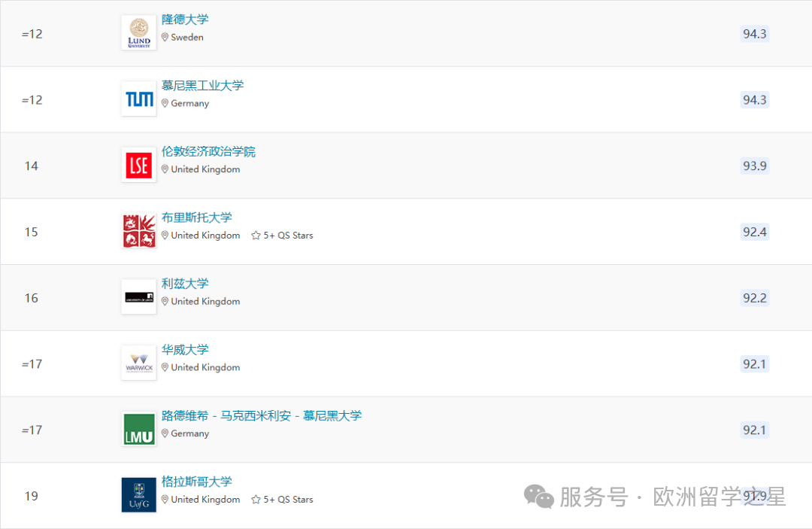Screen dimensions: 812x529
Task: Open the 布里斯托大学 link
Action: 197,217
